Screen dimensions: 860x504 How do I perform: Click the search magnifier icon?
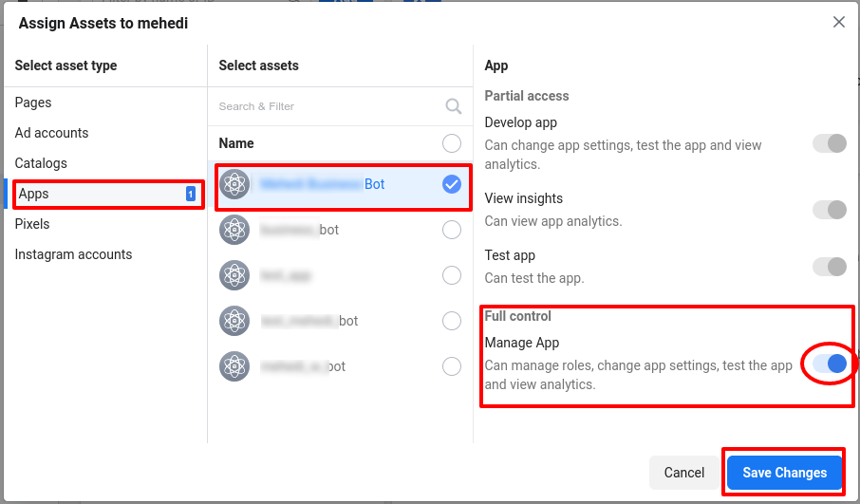click(454, 106)
